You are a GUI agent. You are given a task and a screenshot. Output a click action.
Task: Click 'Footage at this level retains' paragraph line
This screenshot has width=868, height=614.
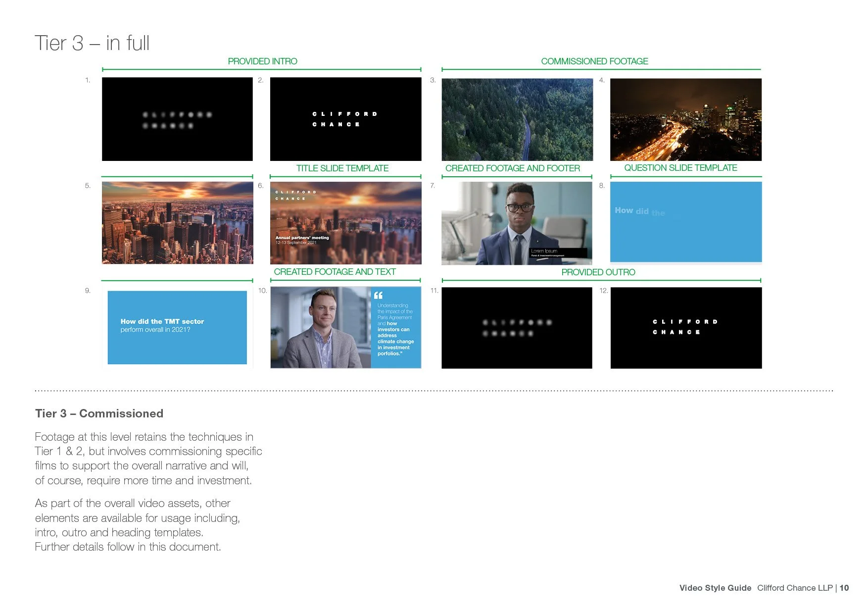tap(144, 437)
